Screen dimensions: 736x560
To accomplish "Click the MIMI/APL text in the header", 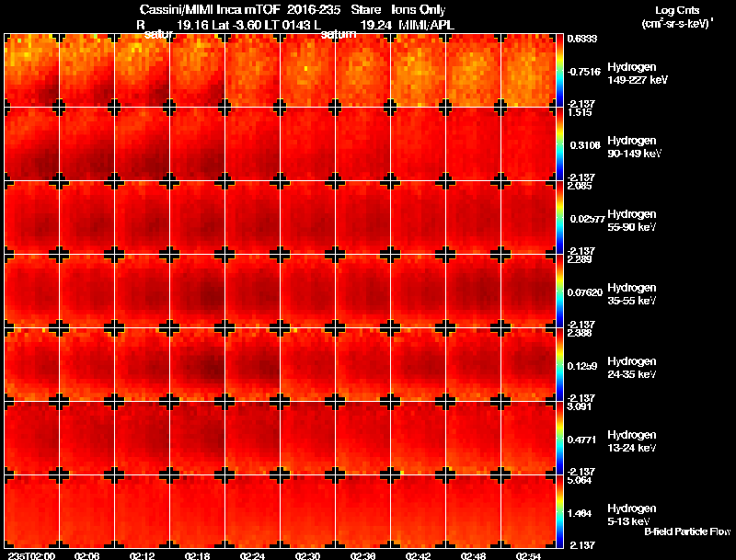I will (x=426, y=25).
